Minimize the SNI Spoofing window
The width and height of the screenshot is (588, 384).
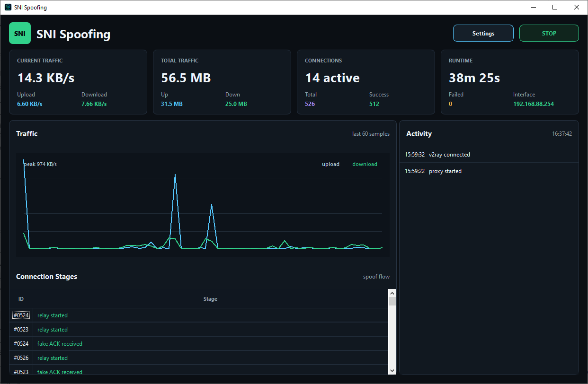point(534,7)
